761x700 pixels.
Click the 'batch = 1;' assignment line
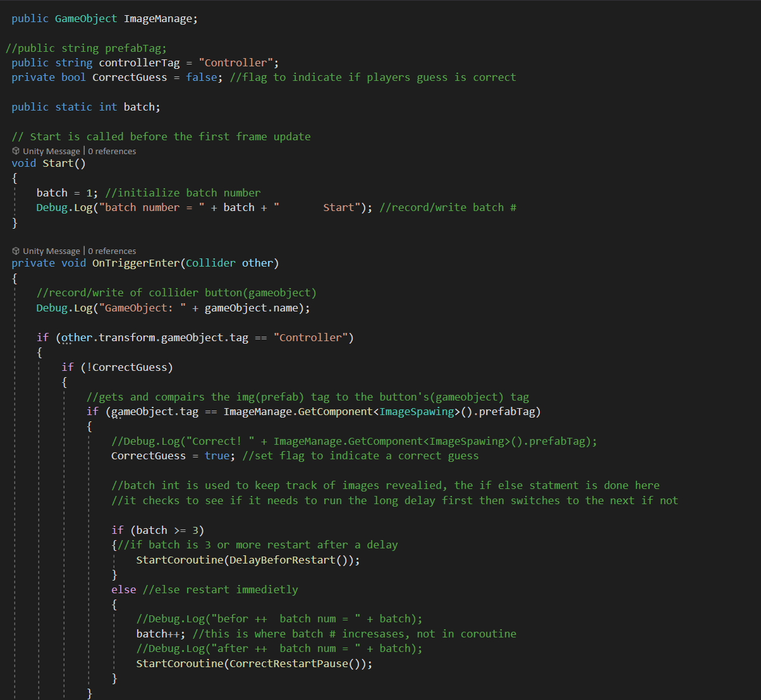pyautogui.click(x=68, y=193)
